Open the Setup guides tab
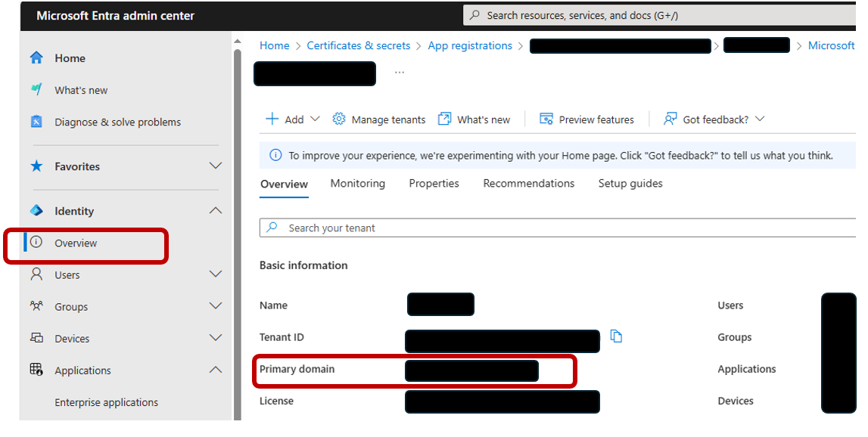Screen dimensions: 868x437 (630, 183)
